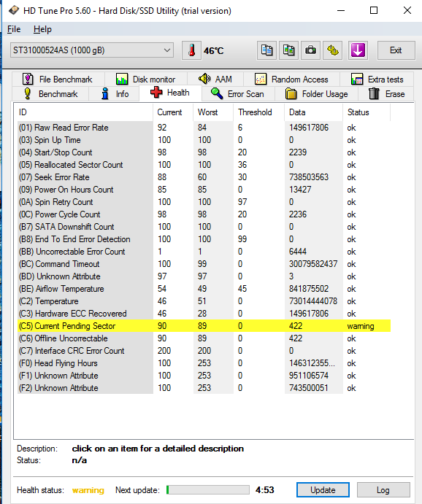This screenshot has width=422, height=504.
Task: Select the Power On Hours Count row
Action: pyautogui.click(x=204, y=190)
